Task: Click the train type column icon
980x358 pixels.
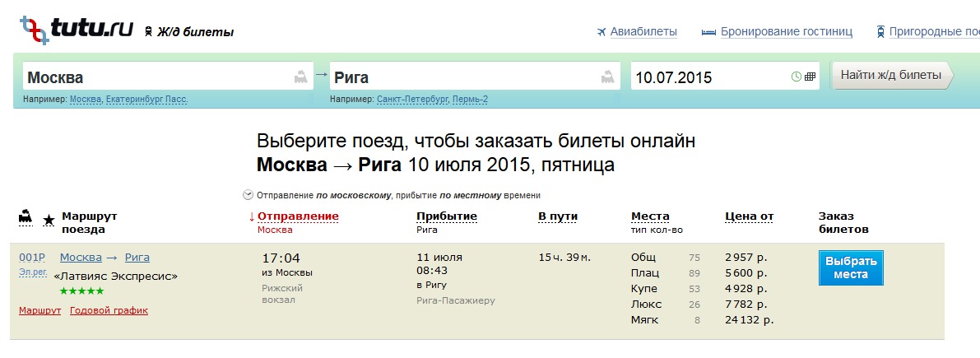Action: click(26, 217)
